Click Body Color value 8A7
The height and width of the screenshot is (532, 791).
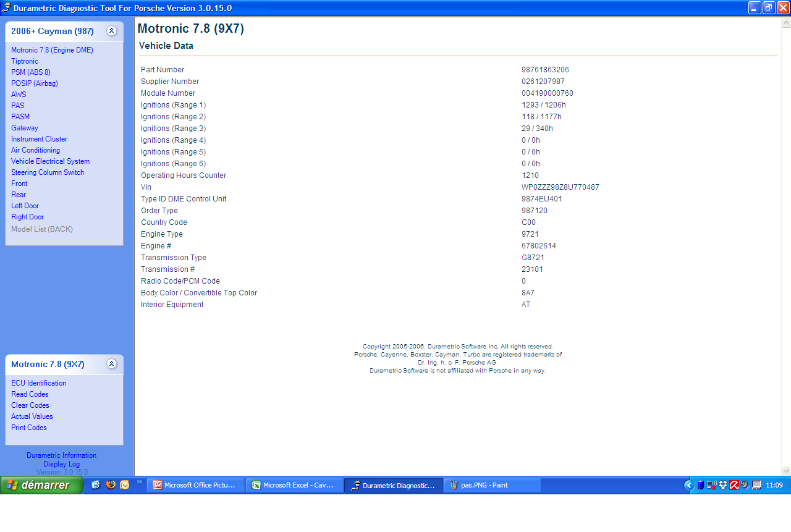[x=528, y=293]
